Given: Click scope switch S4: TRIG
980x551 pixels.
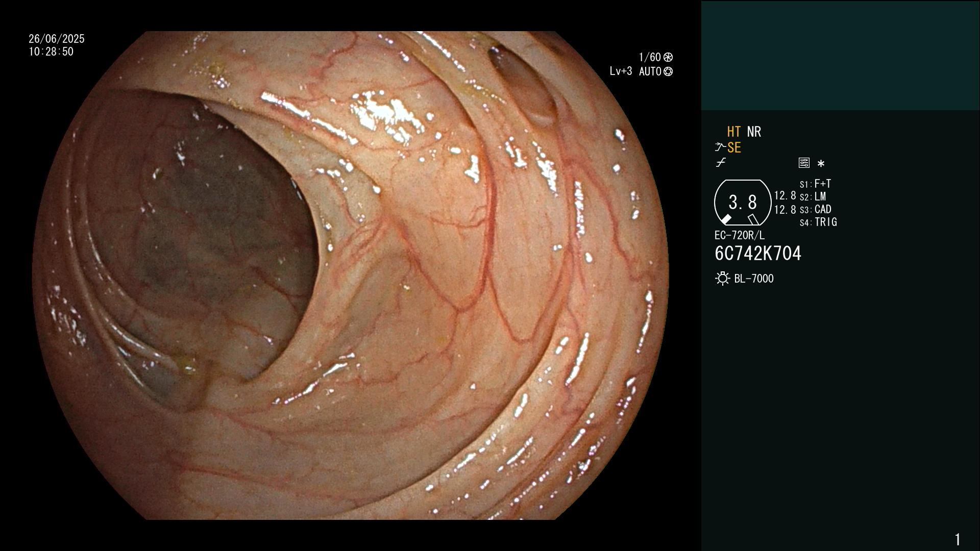Looking at the screenshot, I should click(818, 222).
